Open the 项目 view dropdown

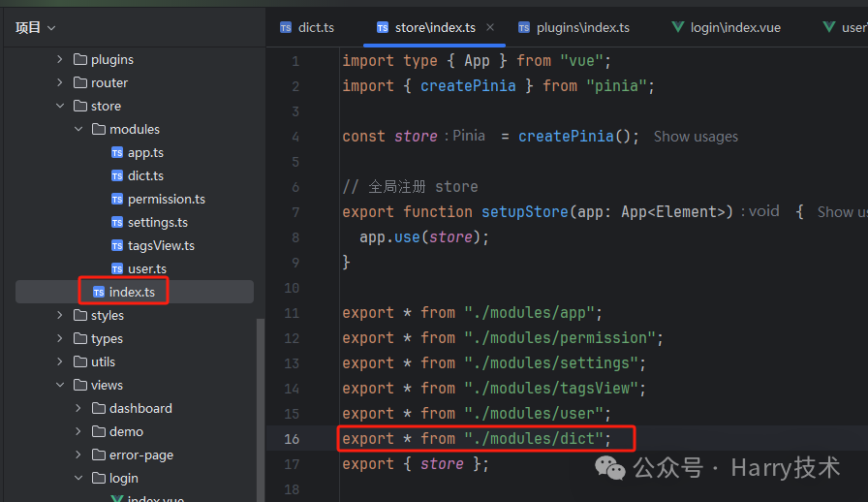[36, 28]
